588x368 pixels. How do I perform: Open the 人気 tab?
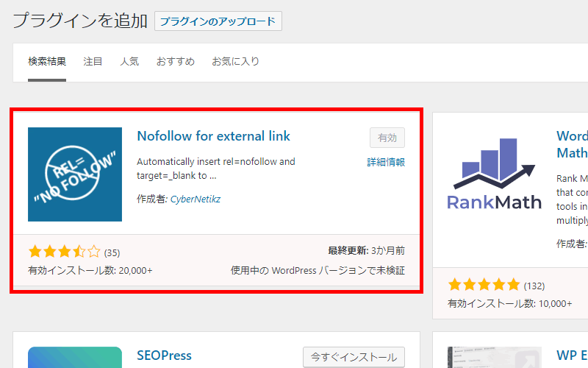[129, 62]
